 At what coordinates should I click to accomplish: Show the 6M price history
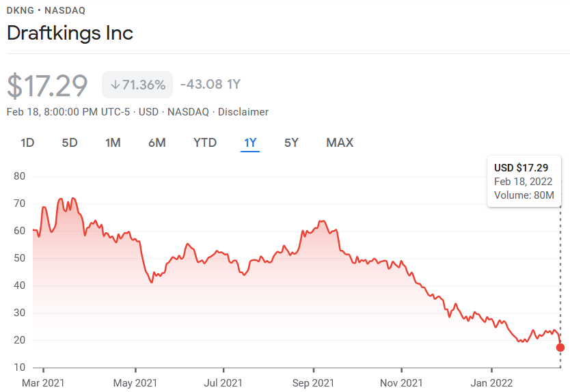(x=157, y=143)
